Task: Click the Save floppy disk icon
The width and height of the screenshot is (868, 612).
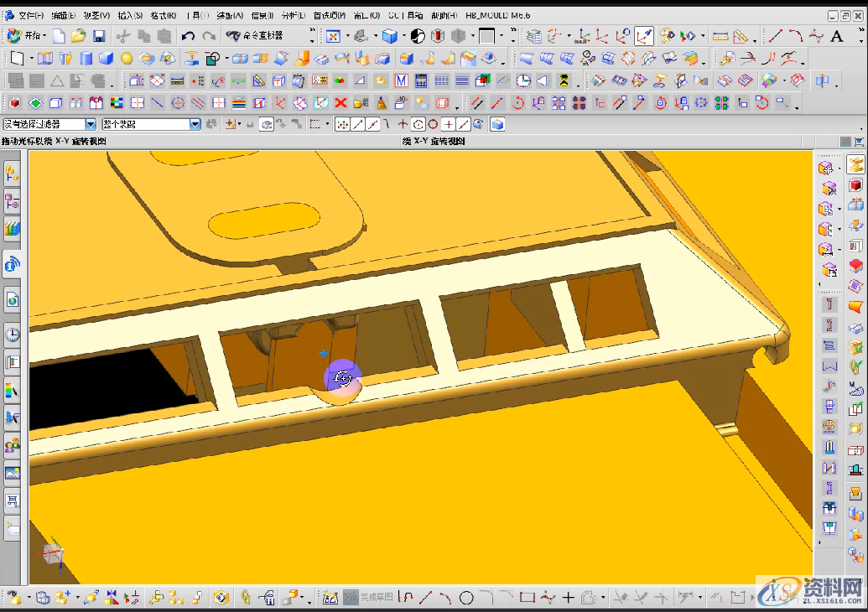Action: pos(99,36)
